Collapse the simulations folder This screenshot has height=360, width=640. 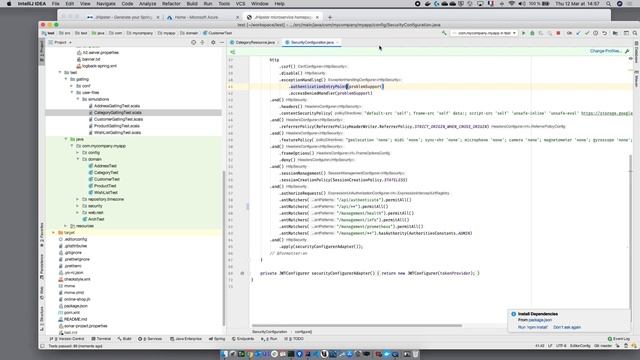[x=78, y=99]
